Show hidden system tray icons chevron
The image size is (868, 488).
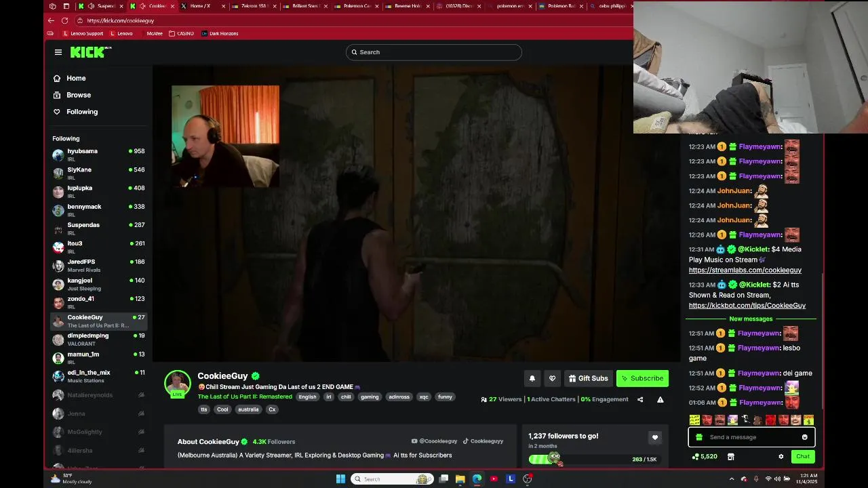coord(731,479)
